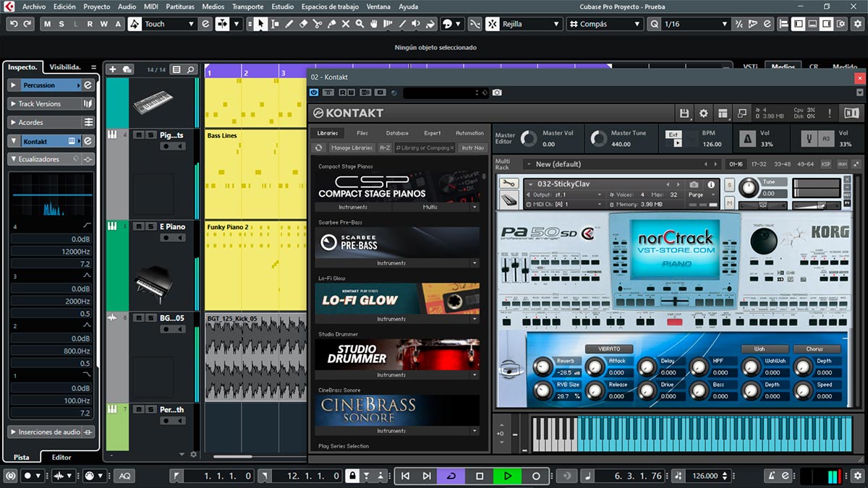The height and width of the screenshot is (488, 868).
Task: Toggle Kontakt Ext sync button
Action: [673, 134]
